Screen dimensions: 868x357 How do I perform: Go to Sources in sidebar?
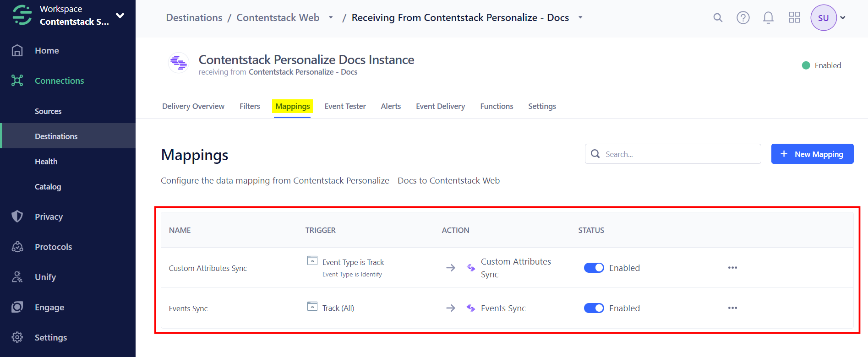click(48, 111)
